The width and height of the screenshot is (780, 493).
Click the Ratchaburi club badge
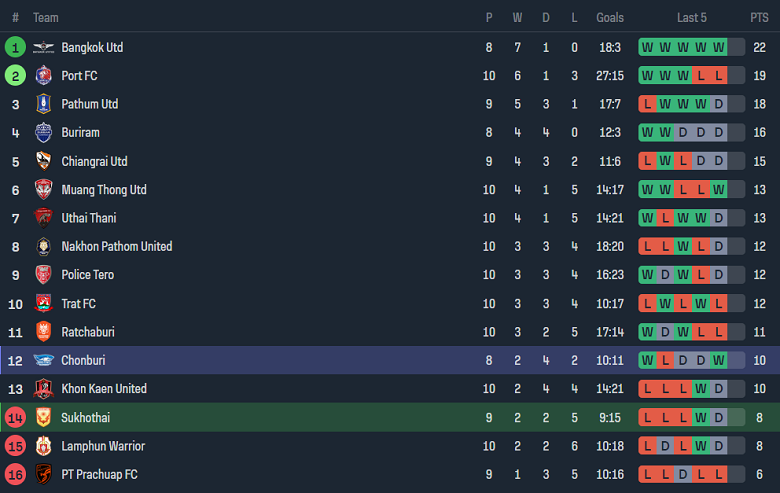(43, 332)
